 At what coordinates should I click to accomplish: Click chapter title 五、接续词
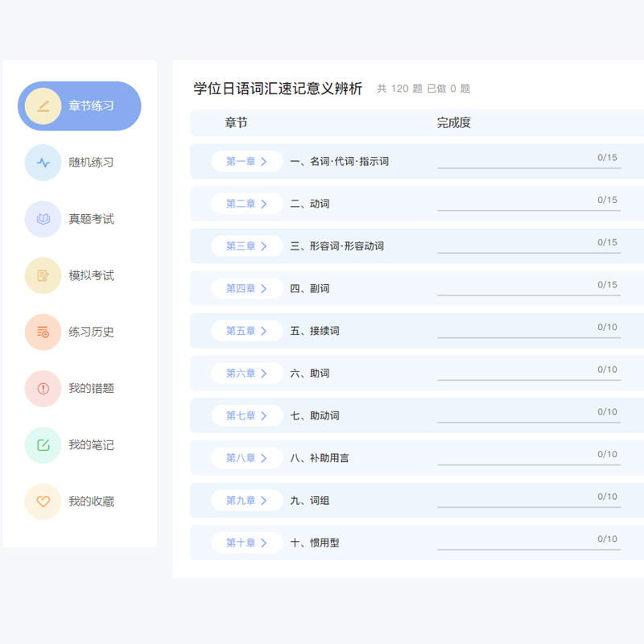315,331
